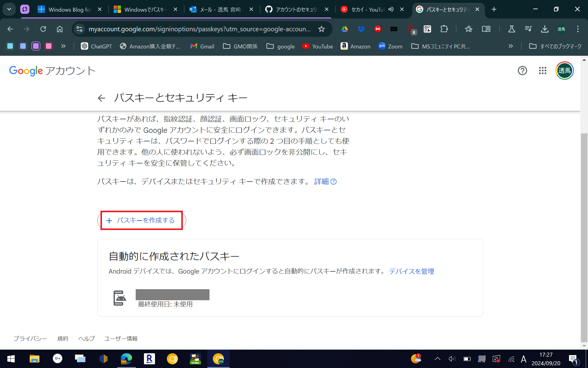Mute the セカイ YouTube tab audio

coord(391,10)
